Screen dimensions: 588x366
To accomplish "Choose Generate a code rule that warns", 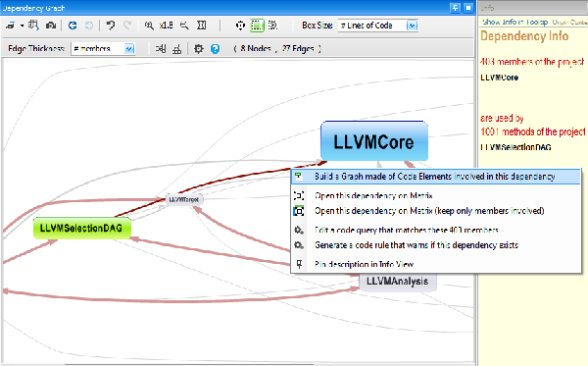I will [x=416, y=245].
